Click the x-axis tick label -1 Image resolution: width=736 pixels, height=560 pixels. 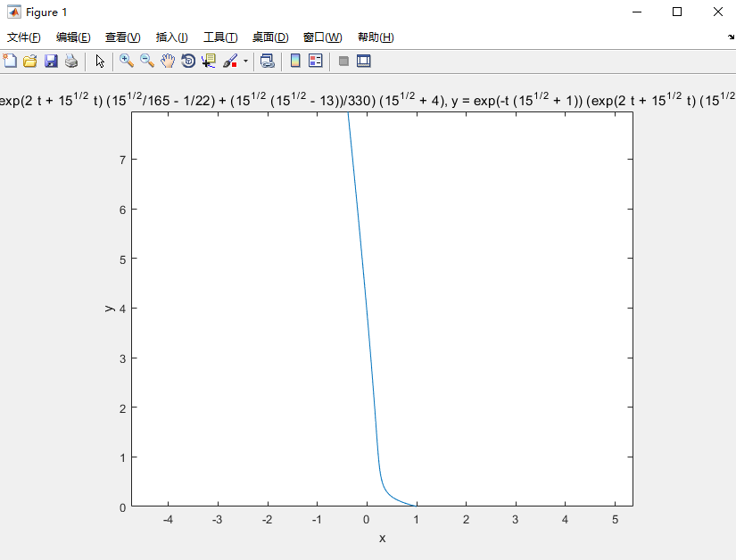click(317, 520)
